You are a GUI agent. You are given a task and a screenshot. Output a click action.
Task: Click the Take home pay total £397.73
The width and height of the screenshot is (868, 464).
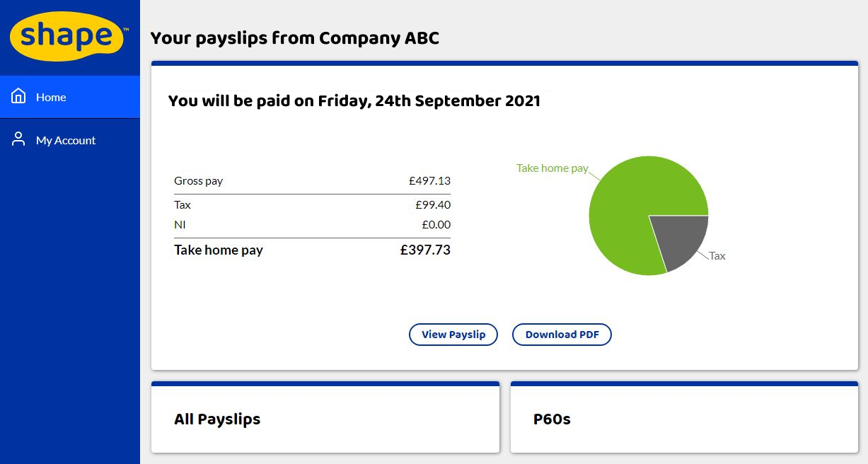[425, 250]
